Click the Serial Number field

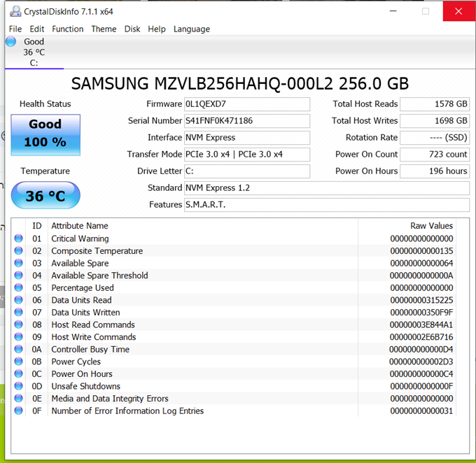[247, 121]
